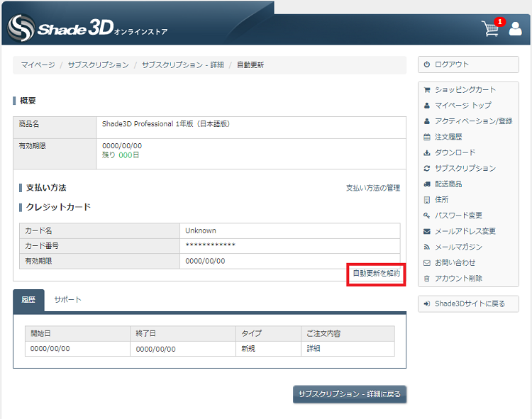The width and height of the screenshot is (532, 419).
Task: Click product name Shade3D Professional 1年版
Action: coord(166,124)
